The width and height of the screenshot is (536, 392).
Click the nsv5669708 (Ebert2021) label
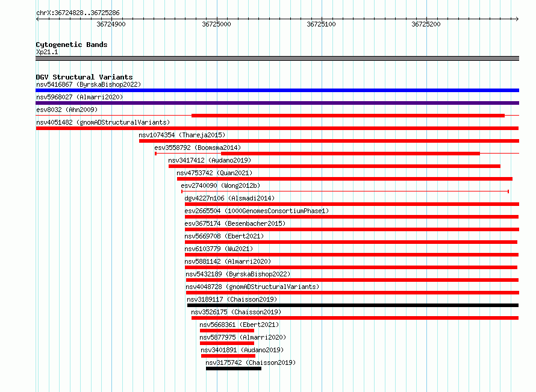(x=224, y=236)
